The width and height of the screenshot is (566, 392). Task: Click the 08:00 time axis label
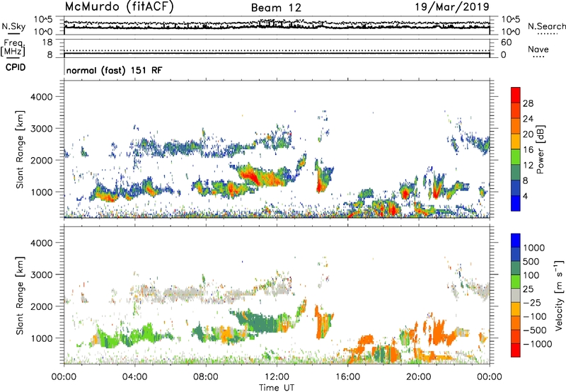point(206,377)
